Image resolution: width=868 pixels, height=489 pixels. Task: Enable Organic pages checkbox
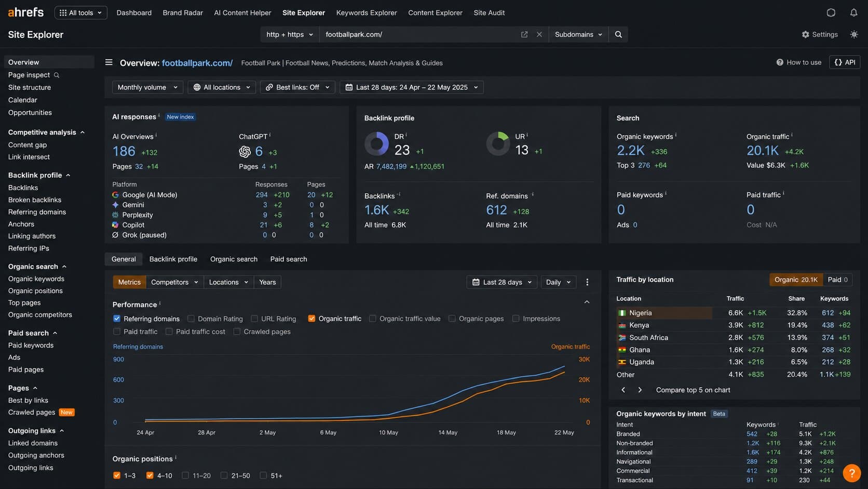[x=452, y=319]
